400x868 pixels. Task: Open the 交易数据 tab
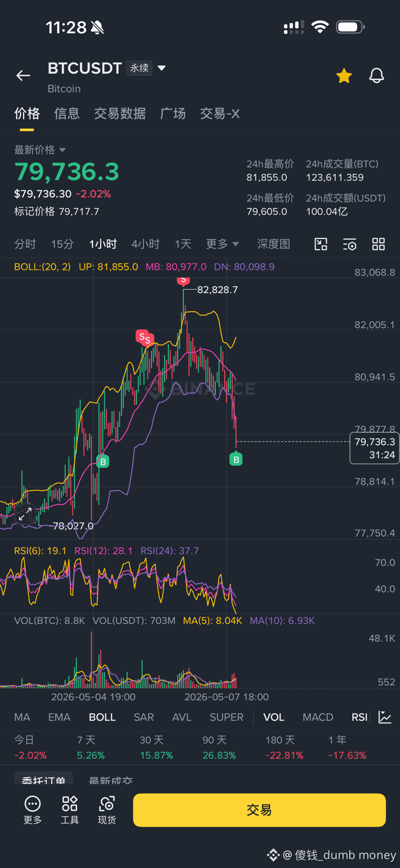(120, 114)
